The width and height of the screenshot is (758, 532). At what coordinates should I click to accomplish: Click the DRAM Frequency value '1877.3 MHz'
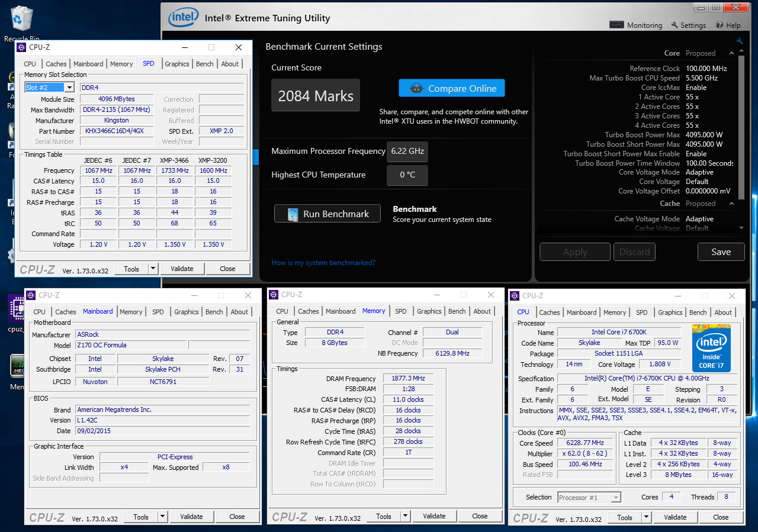409,379
